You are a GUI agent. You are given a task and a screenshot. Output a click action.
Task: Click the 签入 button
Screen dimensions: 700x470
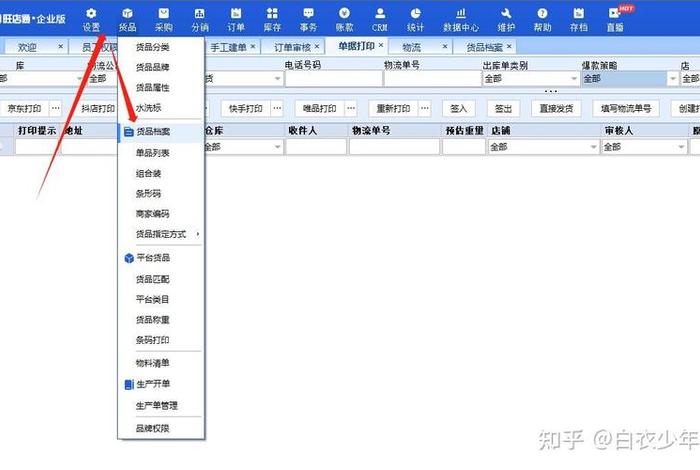tap(458, 108)
